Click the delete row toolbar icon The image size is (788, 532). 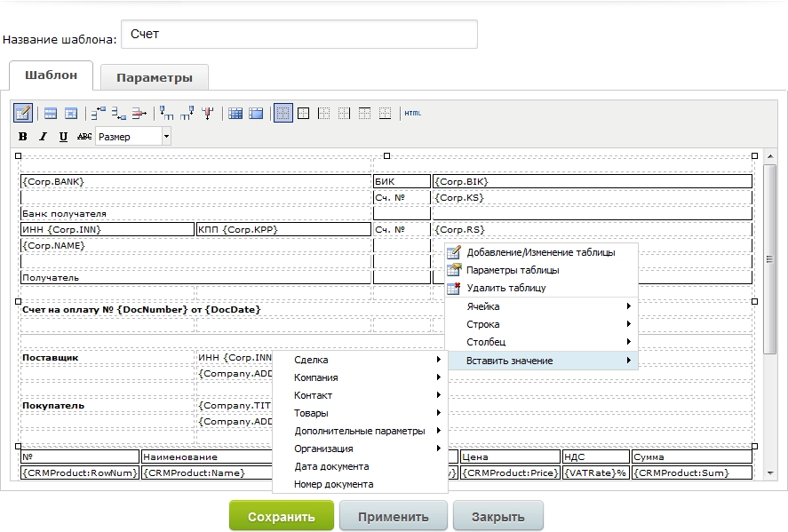click(139, 113)
